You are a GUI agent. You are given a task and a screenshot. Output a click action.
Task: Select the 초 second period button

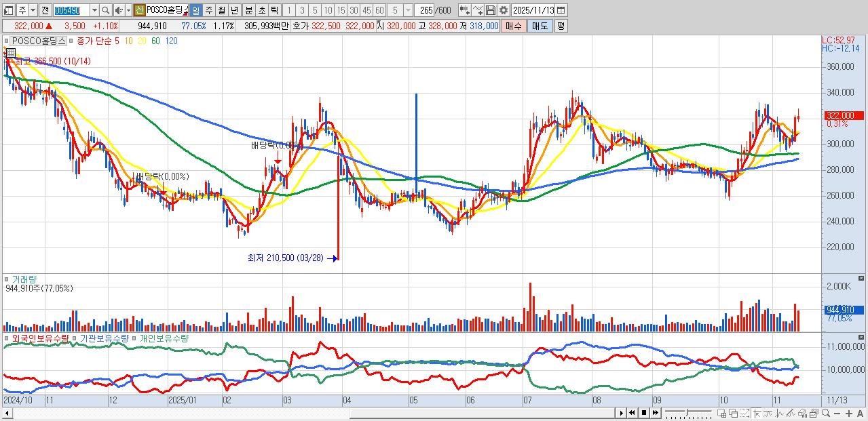click(261, 10)
